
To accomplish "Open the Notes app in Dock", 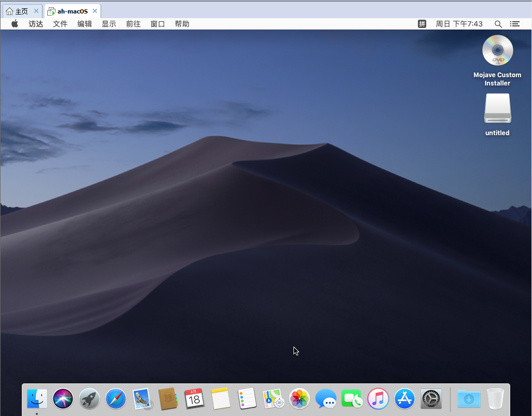I will click(220, 398).
